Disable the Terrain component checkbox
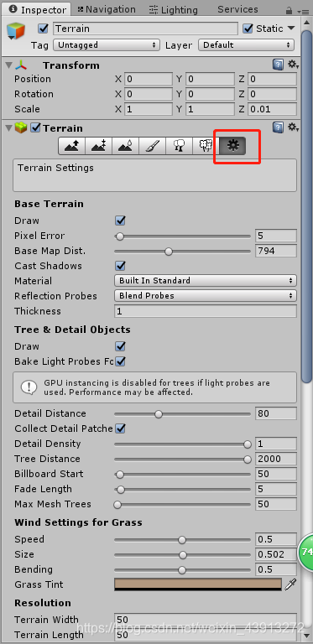This screenshot has width=313, height=644. pos(36,128)
